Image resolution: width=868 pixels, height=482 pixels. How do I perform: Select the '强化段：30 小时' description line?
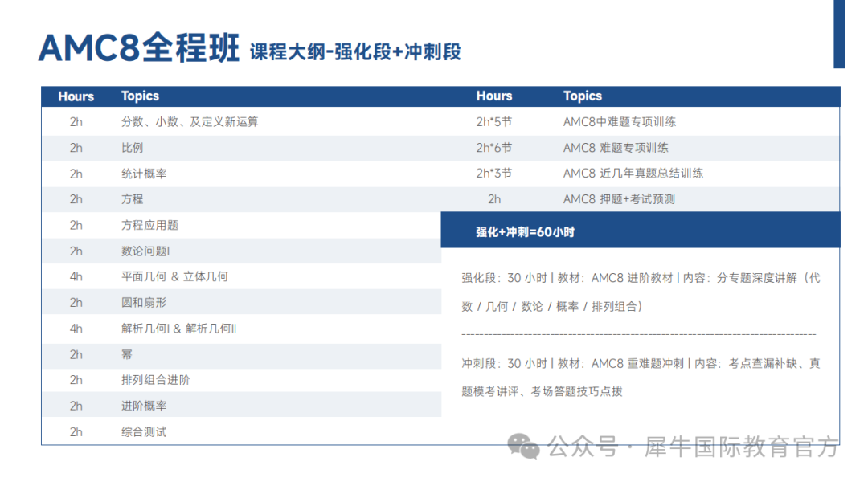tap(641, 278)
